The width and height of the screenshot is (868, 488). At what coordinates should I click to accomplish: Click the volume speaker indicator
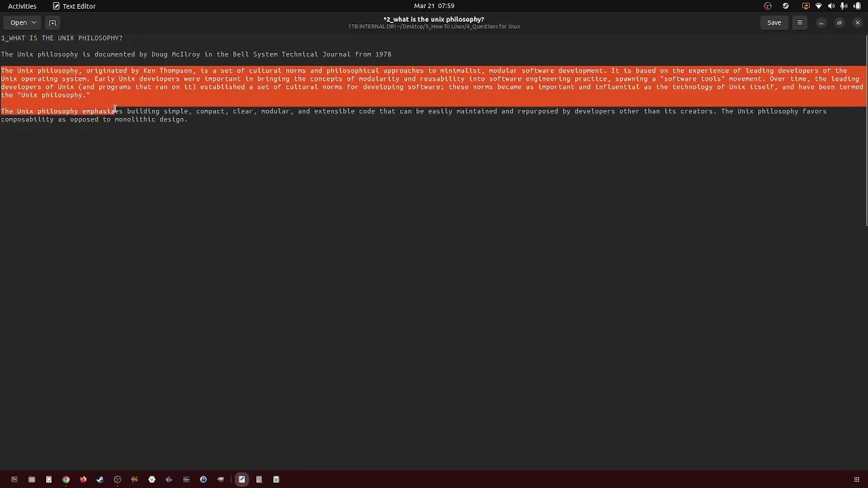[x=831, y=6]
